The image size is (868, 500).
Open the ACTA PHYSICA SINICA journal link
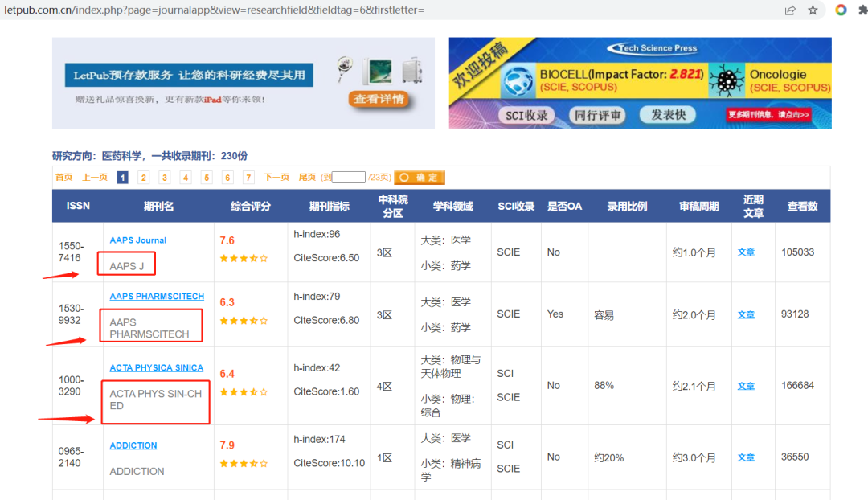[156, 367]
